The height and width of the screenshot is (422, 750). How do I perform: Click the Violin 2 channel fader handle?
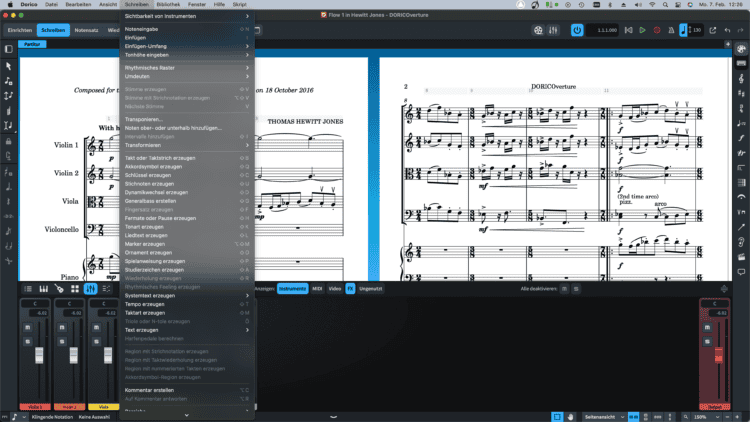click(74, 355)
